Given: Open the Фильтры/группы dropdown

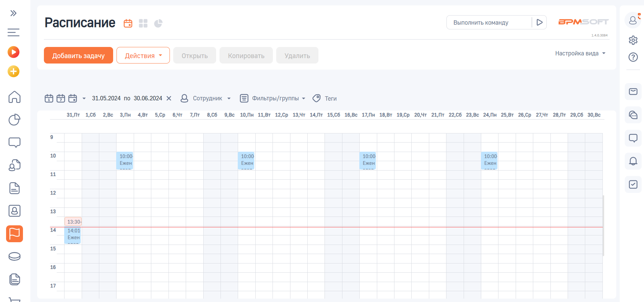Looking at the screenshot, I should point(273,98).
